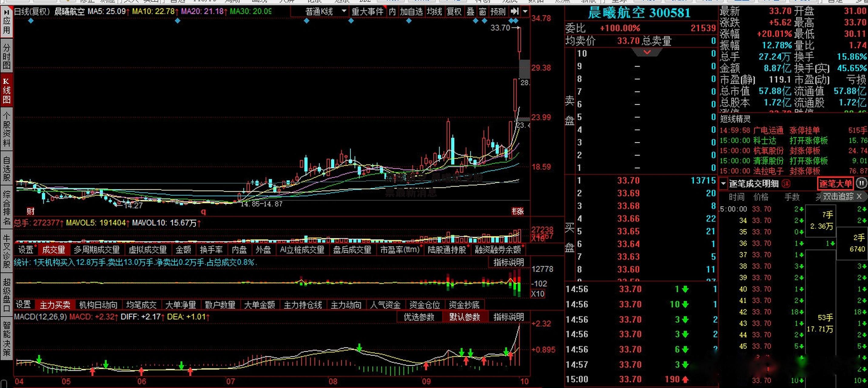Select 融资融券余额 tab
The image size is (868, 388).
(x=498, y=249)
